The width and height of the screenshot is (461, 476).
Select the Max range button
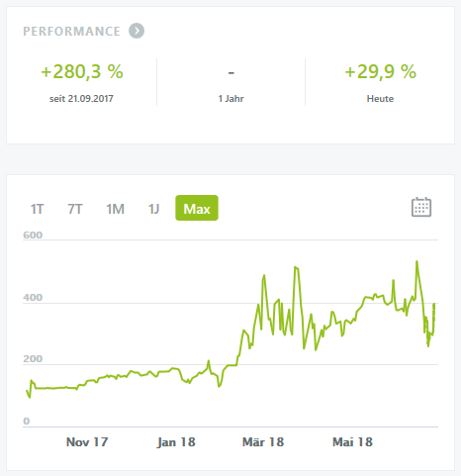pos(197,208)
